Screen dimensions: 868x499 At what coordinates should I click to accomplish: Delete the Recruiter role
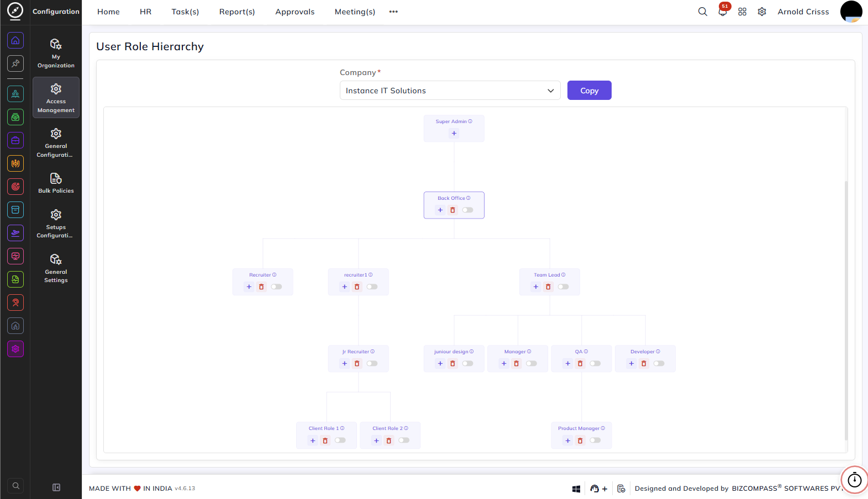coord(261,286)
